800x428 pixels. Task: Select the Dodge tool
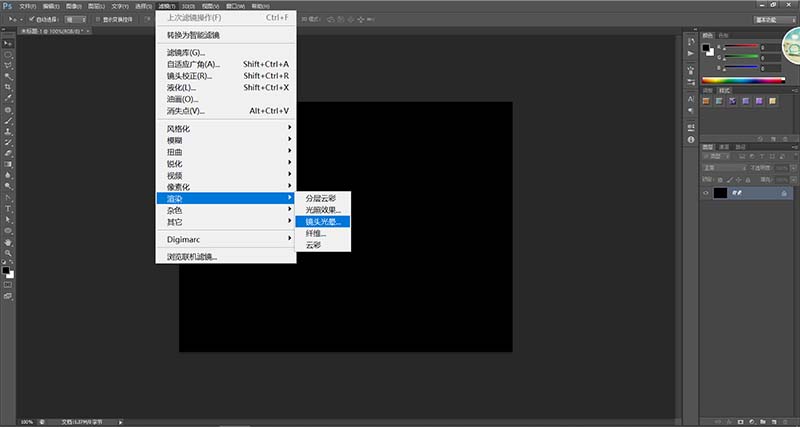click(8, 187)
